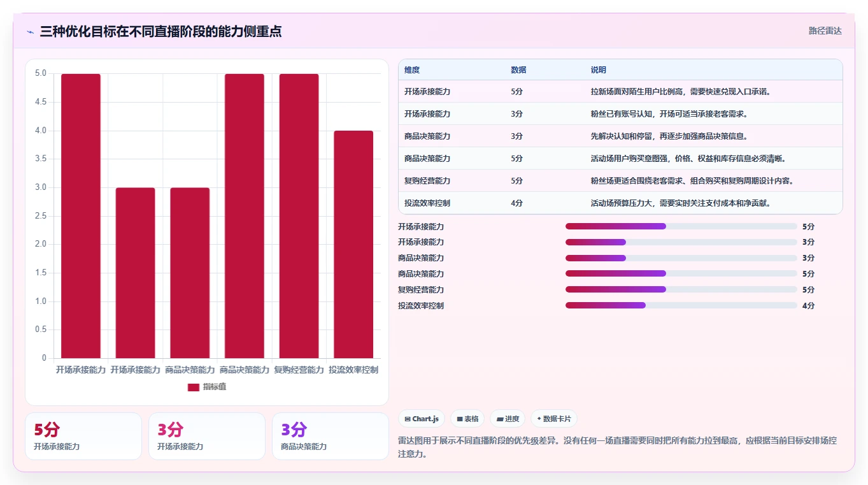
Task: Click the 投流效率控制 bar in the chart
Action: (x=353, y=244)
